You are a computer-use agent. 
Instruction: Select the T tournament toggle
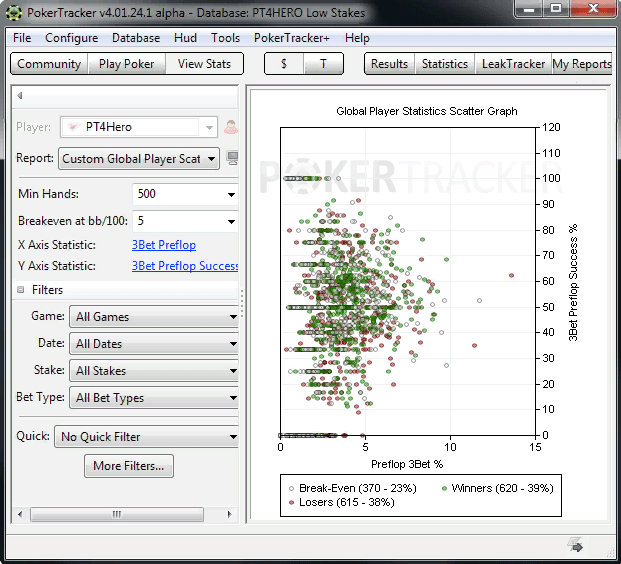(x=323, y=64)
